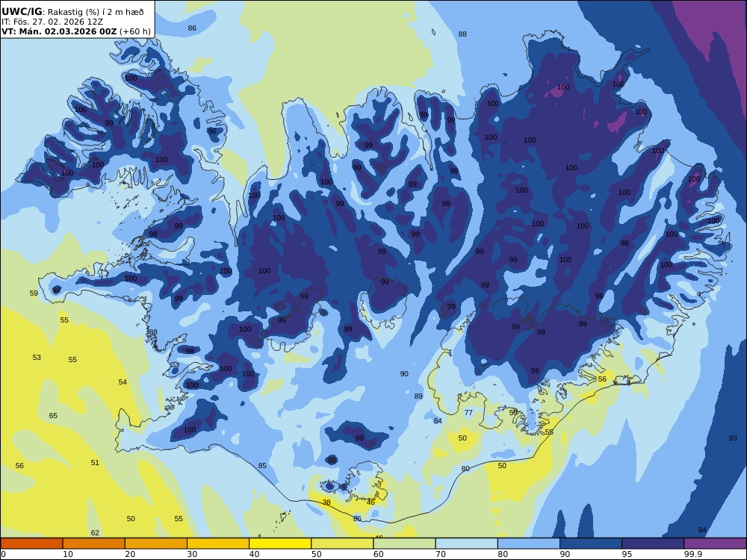Click the 'VT: Mán. 02.03.2026 00Z' valid time
Image resolution: width=747 pixels, height=560 pixels.
[58, 31]
